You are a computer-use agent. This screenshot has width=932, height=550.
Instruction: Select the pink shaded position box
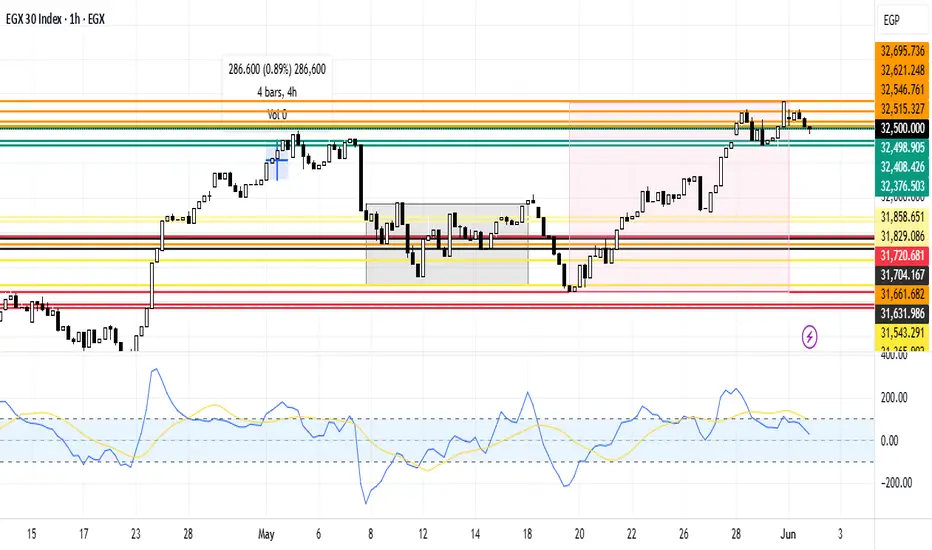tap(679, 197)
